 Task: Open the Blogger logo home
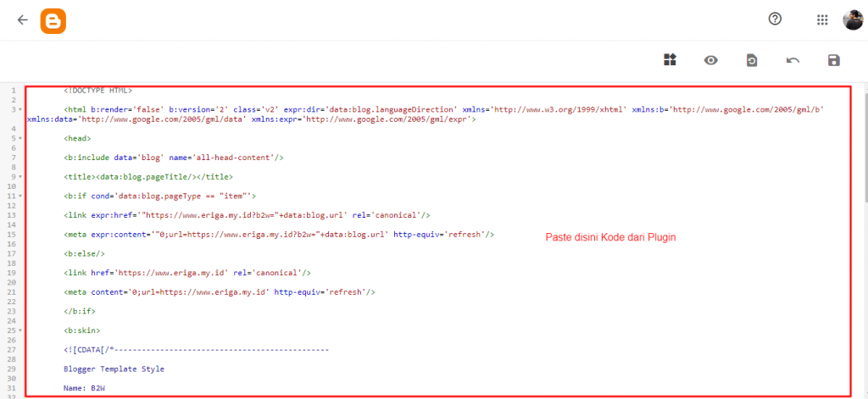click(53, 20)
